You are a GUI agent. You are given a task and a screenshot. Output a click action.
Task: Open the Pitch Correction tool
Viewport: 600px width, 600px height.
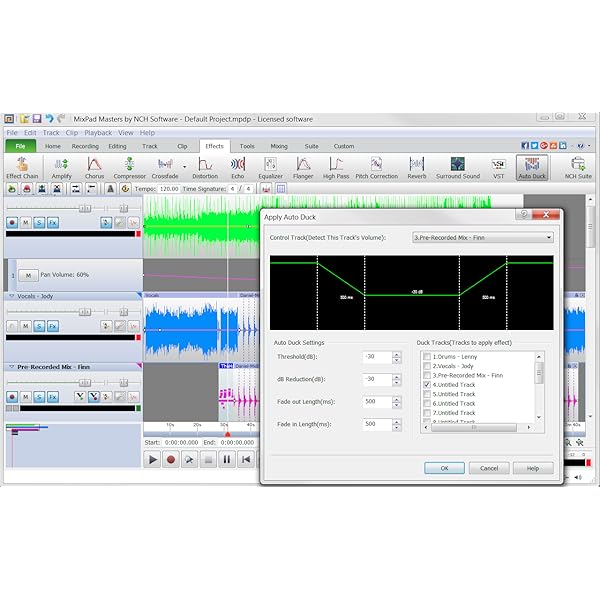[377, 168]
